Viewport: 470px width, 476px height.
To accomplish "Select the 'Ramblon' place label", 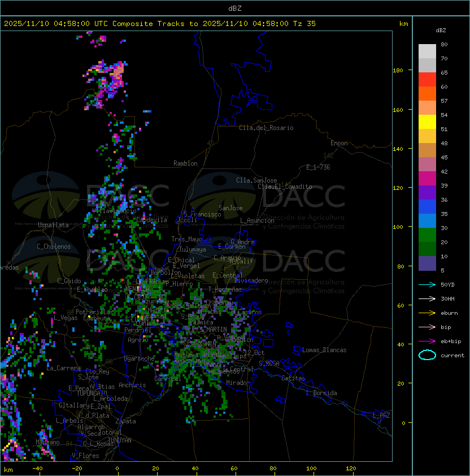I will [185, 163].
